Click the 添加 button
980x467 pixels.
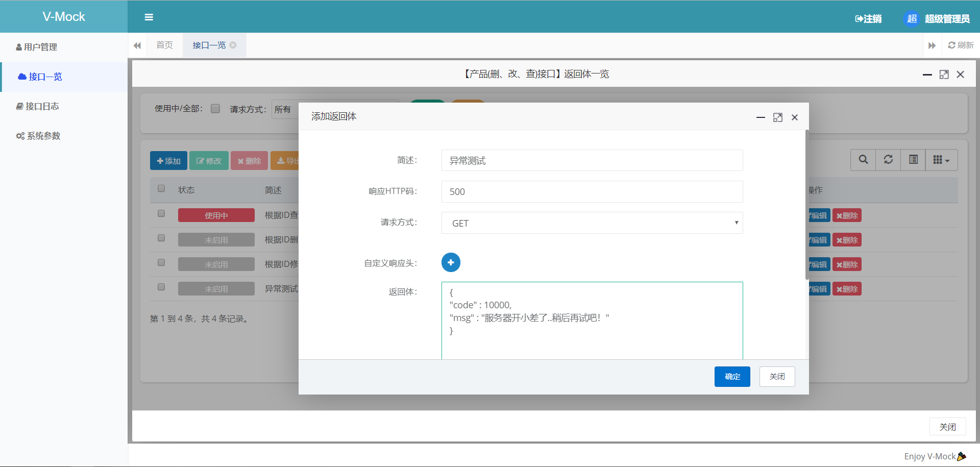click(168, 161)
